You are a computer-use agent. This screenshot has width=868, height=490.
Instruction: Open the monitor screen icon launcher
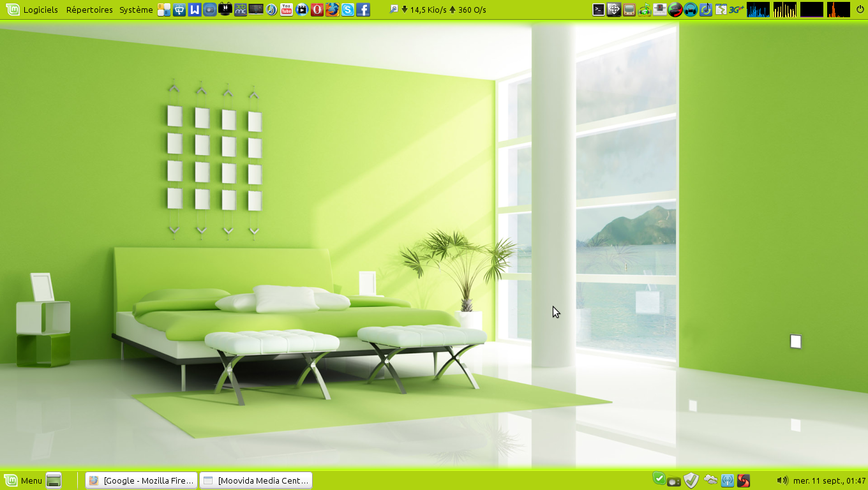pos(256,9)
